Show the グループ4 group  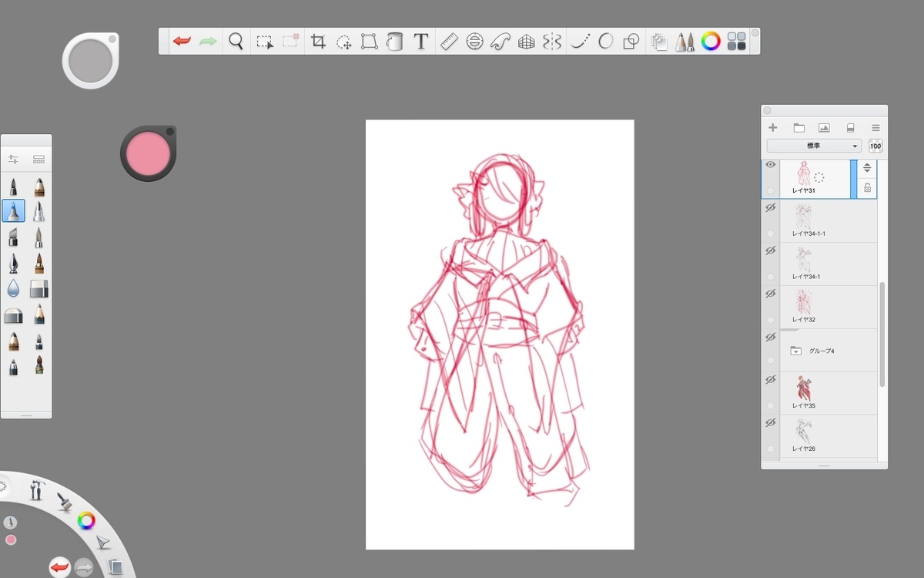coord(770,337)
